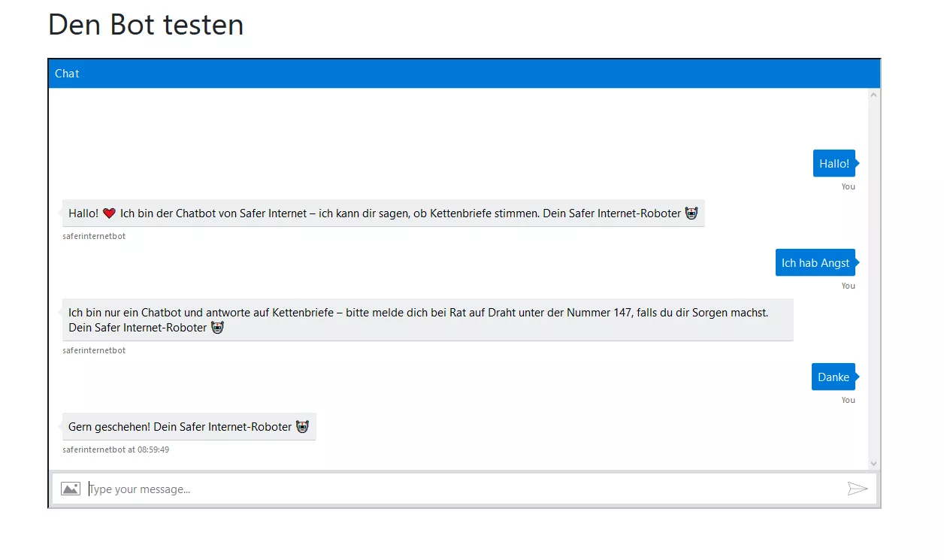Image resolution: width=944 pixels, height=560 pixels.
Task: Click robot emoji in Rat auf Draht message
Action: 217,328
